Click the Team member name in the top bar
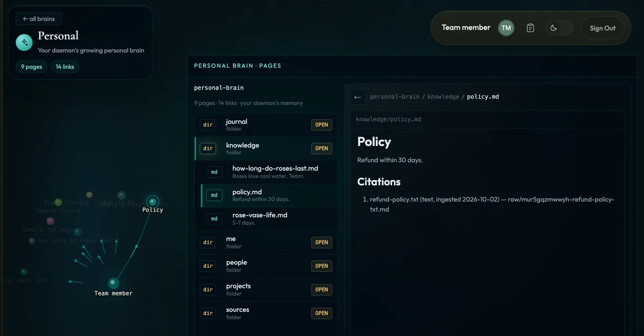The width and height of the screenshot is (644, 336). pyautogui.click(x=466, y=28)
